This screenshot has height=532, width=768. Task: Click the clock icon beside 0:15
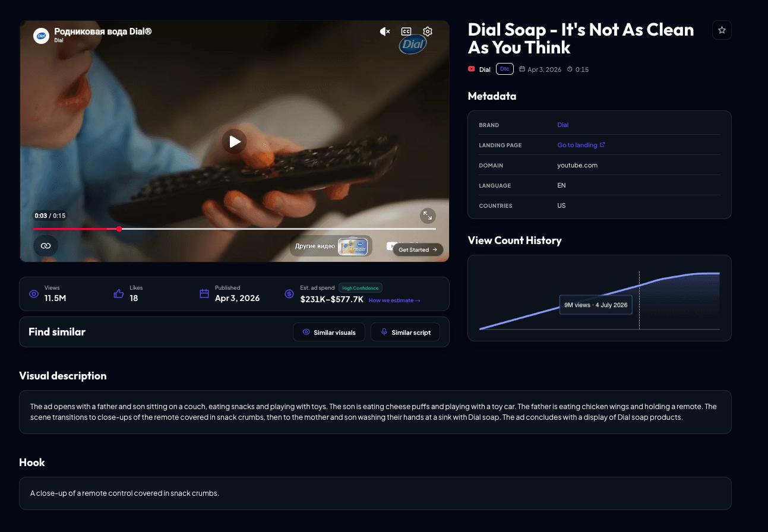click(x=570, y=69)
